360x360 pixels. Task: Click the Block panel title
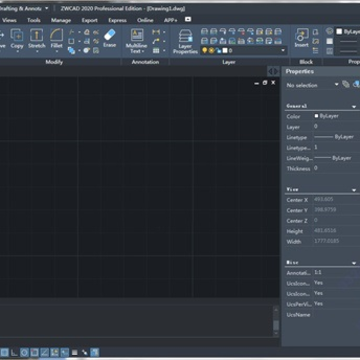(306, 62)
